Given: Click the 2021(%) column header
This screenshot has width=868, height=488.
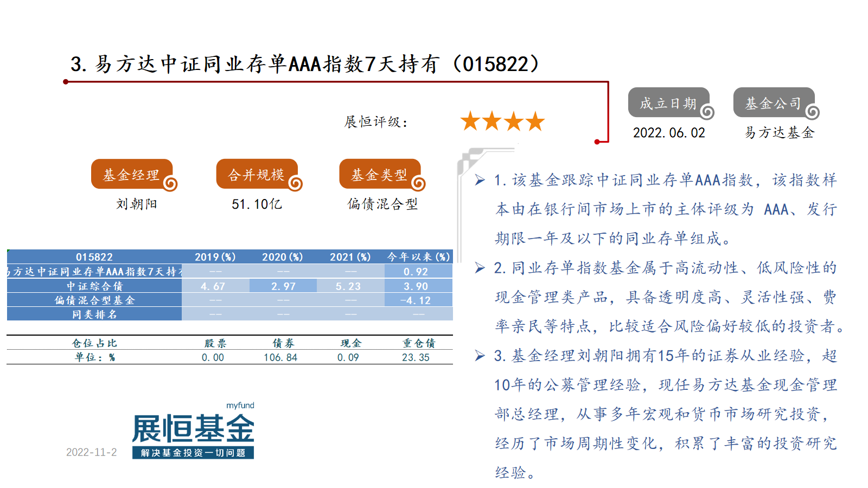Looking at the screenshot, I should point(350,257).
